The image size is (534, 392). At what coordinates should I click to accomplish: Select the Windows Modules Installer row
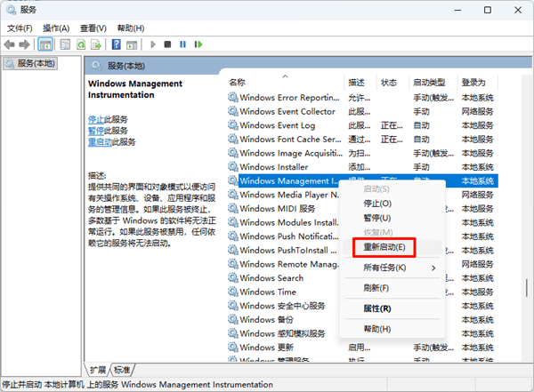(x=283, y=222)
